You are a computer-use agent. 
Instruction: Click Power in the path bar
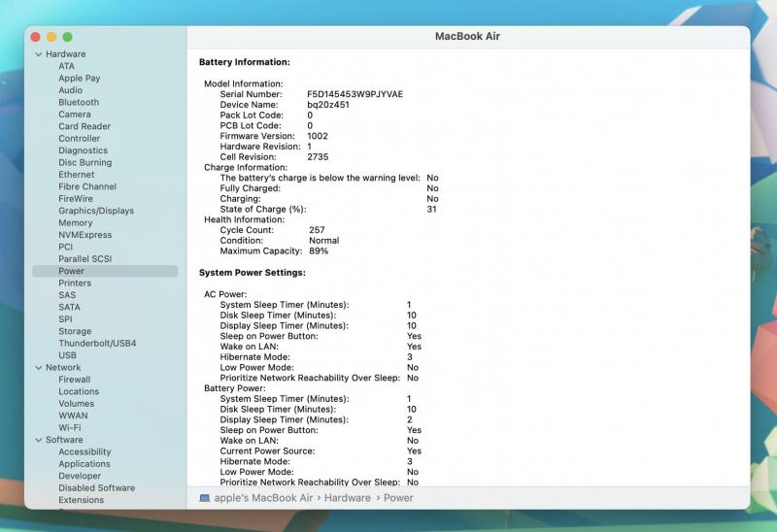point(398,498)
